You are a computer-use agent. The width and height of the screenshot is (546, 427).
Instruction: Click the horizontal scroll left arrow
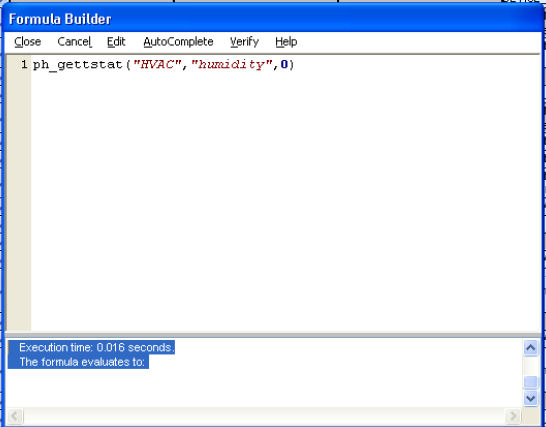[15, 416]
